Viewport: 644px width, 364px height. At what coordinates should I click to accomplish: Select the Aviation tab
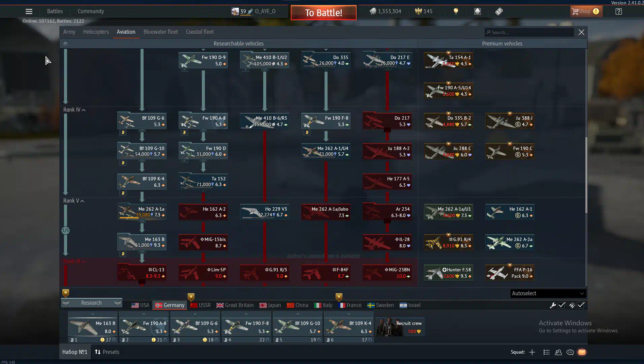(126, 32)
